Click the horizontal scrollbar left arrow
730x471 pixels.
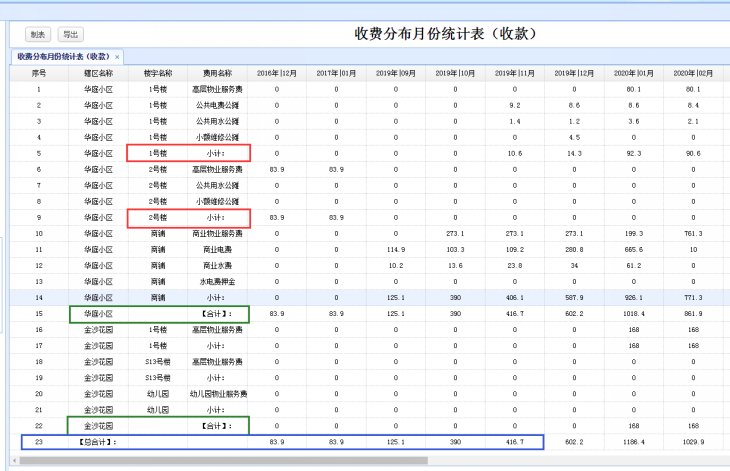[14, 461]
